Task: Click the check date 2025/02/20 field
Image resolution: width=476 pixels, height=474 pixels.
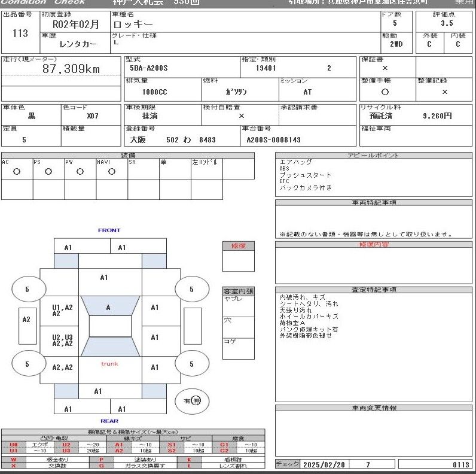Action: click(325, 464)
